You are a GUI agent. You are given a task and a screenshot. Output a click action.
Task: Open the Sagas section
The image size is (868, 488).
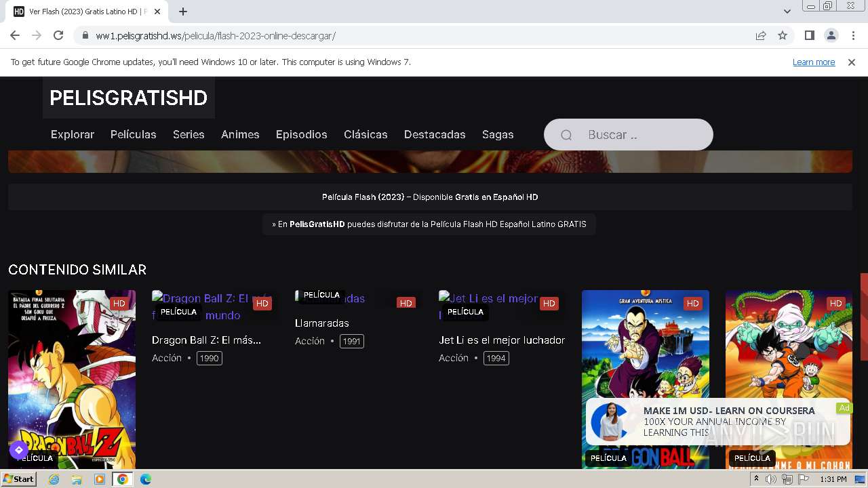pos(498,134)
